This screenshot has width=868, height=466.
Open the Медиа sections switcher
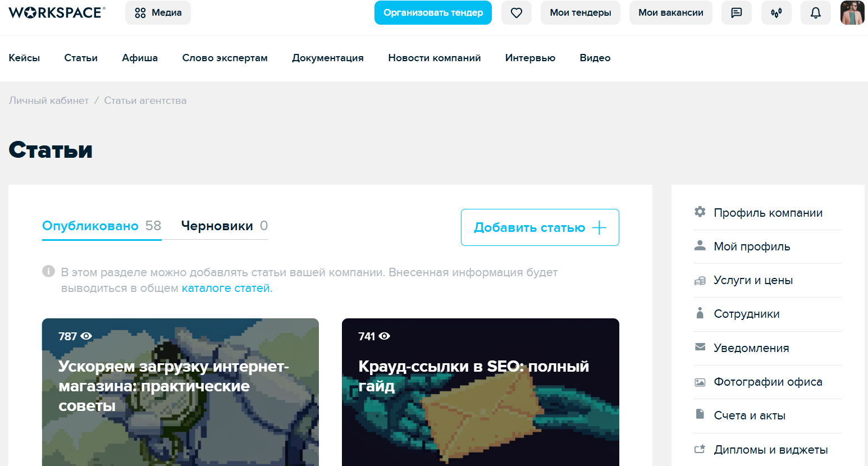tap(158, 12)
